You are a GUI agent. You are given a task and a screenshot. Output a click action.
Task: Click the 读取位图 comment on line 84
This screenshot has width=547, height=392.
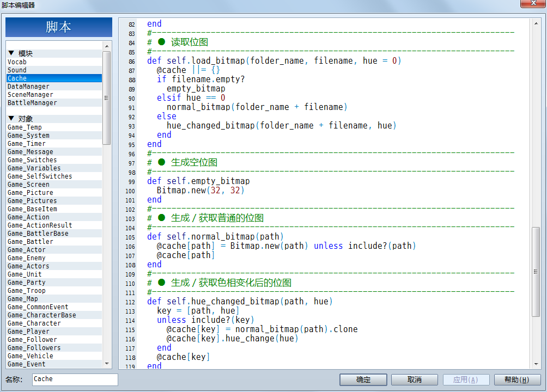pyautogui.click(x=190, y=42)
